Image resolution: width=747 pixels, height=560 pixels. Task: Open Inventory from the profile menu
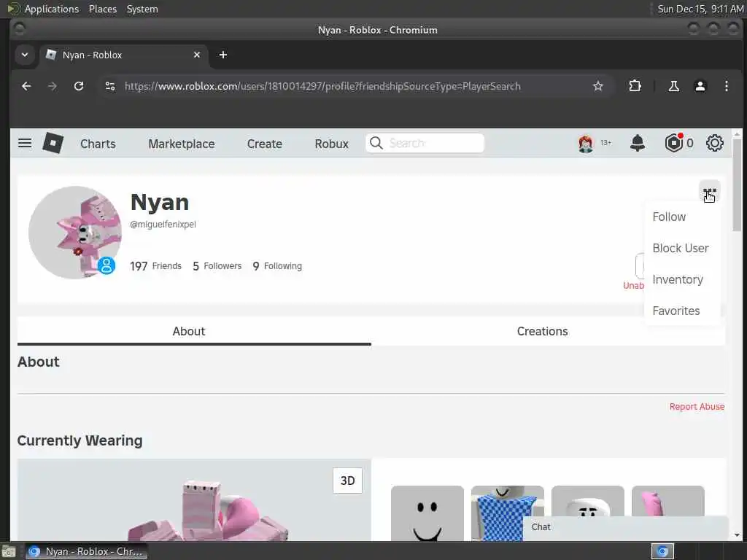(678, 279)
